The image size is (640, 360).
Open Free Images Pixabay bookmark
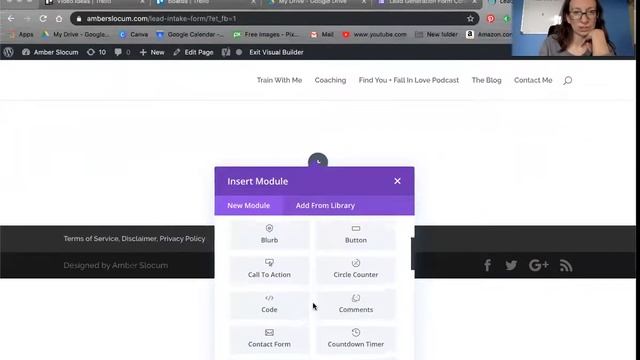coord(266,35)
